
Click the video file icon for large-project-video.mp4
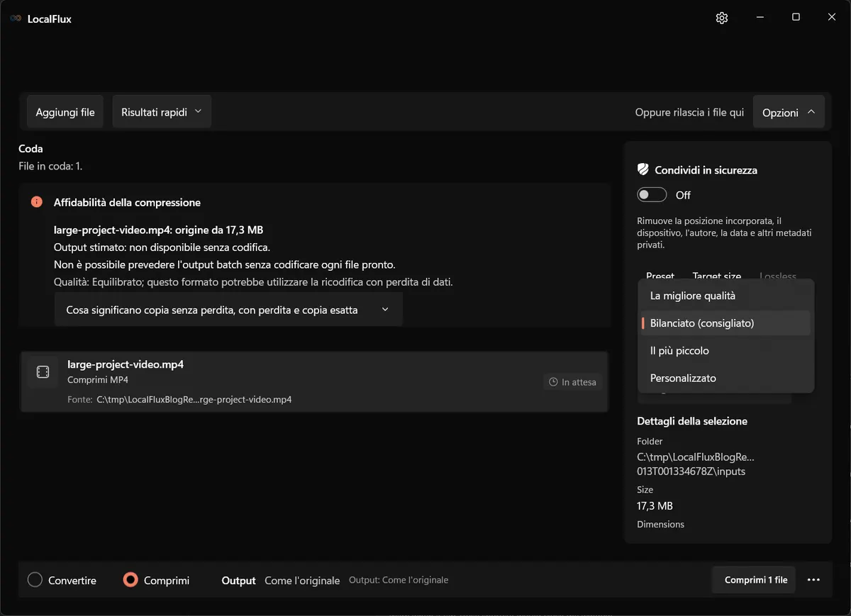pos(43,372)
